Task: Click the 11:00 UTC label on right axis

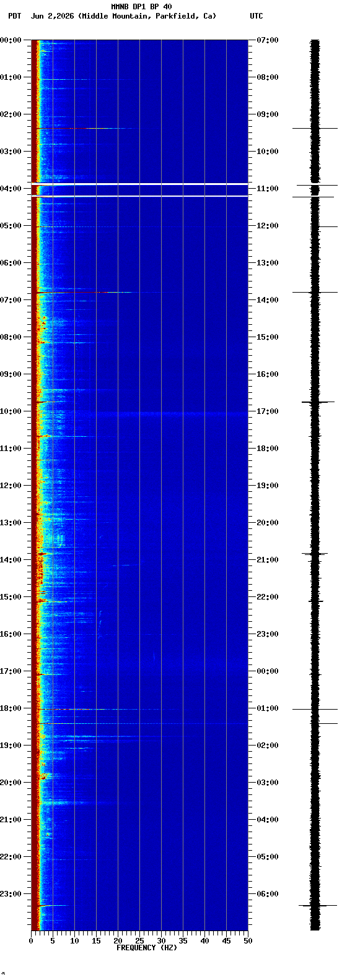Action: coord(268,189)
